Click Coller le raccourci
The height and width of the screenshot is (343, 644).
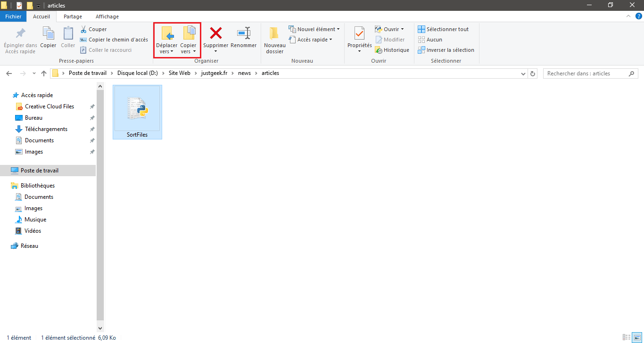pyautogui.click(x=106, y=50)
